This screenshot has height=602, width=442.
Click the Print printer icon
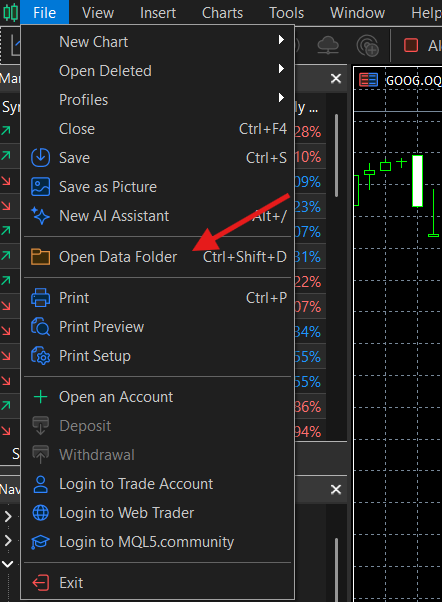(x=40, y=298)
